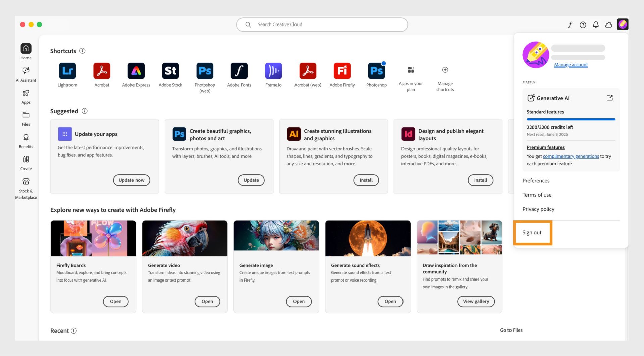
Task: Click the profile avatar in top bar
Action: point(623,24)
